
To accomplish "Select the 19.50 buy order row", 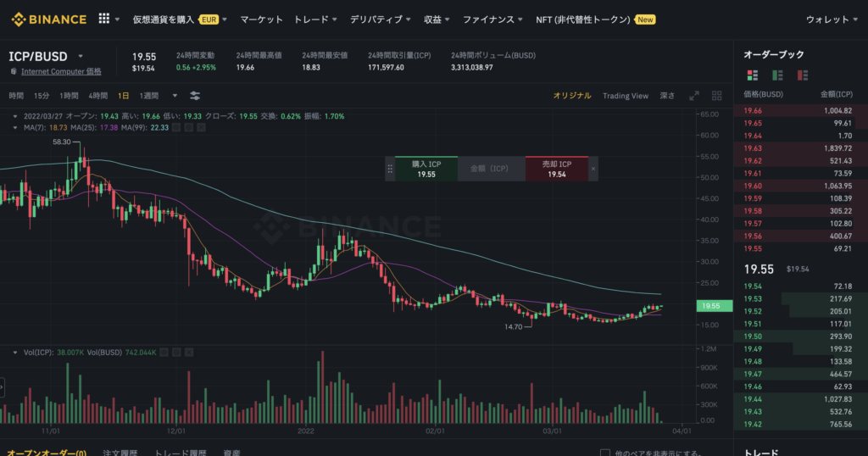I will tap(800, 336).
